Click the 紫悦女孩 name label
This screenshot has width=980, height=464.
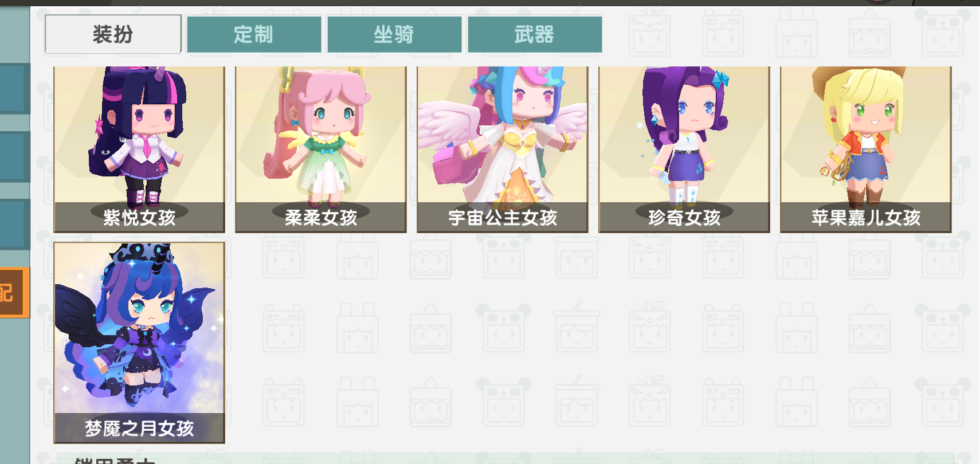tap(139, 218)
